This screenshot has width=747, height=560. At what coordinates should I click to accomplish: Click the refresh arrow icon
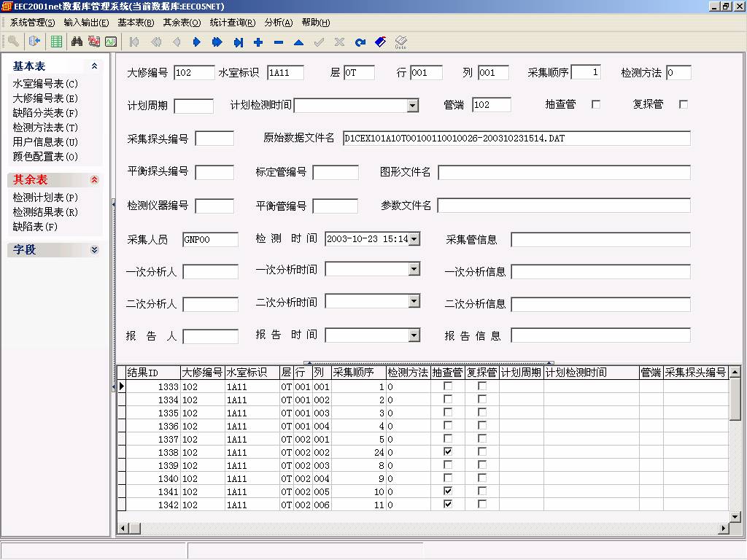click(x=360, y=42)
